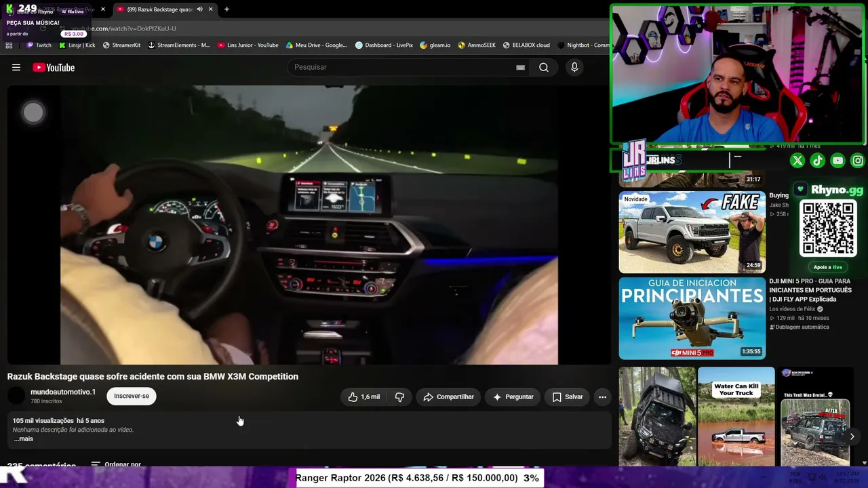The height and width of the screenshot is (488, 868).
Task: Start voice search with the microphone icon
Action: coord(574,67)
